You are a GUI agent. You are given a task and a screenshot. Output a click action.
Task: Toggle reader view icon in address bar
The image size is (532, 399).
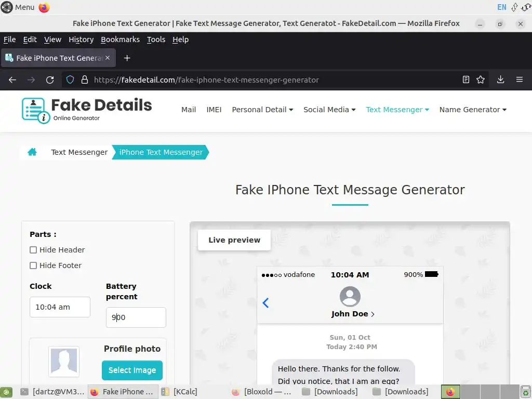(466, 79)
